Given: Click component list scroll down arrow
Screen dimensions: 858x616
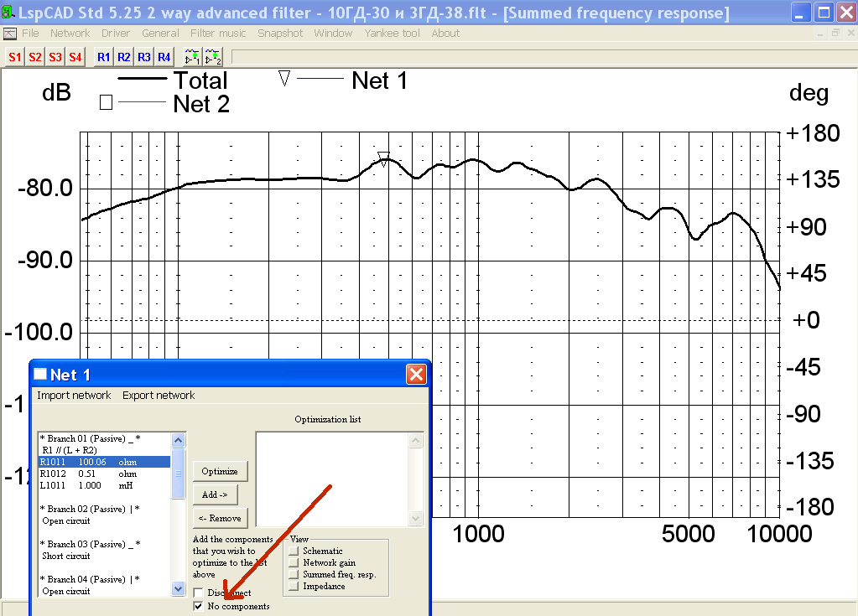Looking at the screenshot, I should click(x=179, y=588).
